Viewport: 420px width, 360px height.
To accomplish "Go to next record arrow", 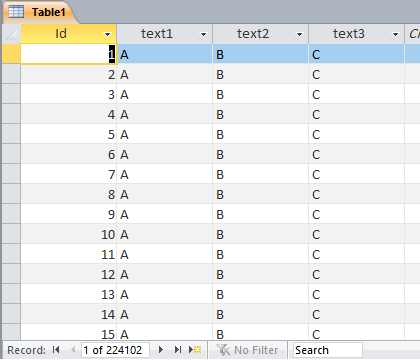I will (x=161, y=350).
